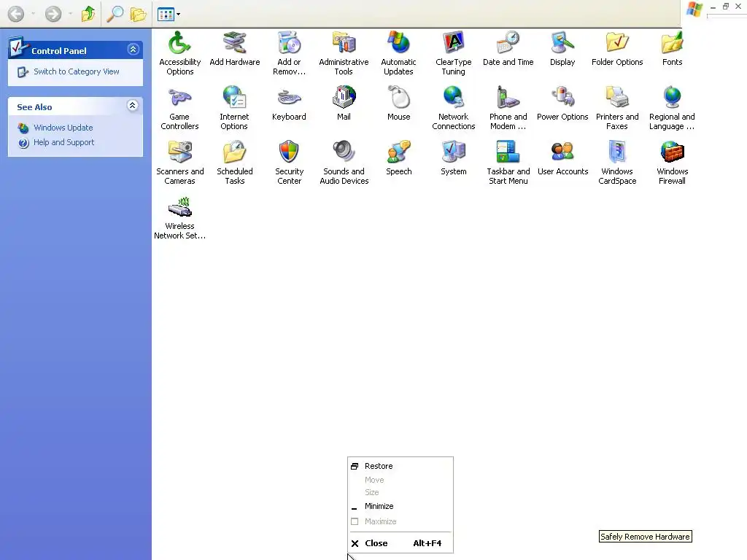Go up one folder level
Viewport: 747px width, 560px height.
[x=88, y=14]
